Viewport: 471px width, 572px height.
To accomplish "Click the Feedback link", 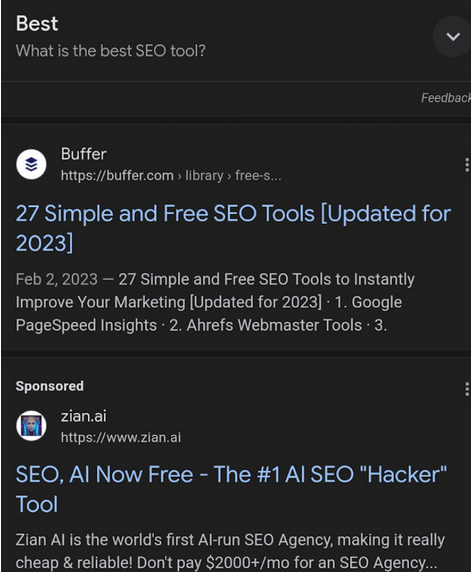I will tap(446, 98).
